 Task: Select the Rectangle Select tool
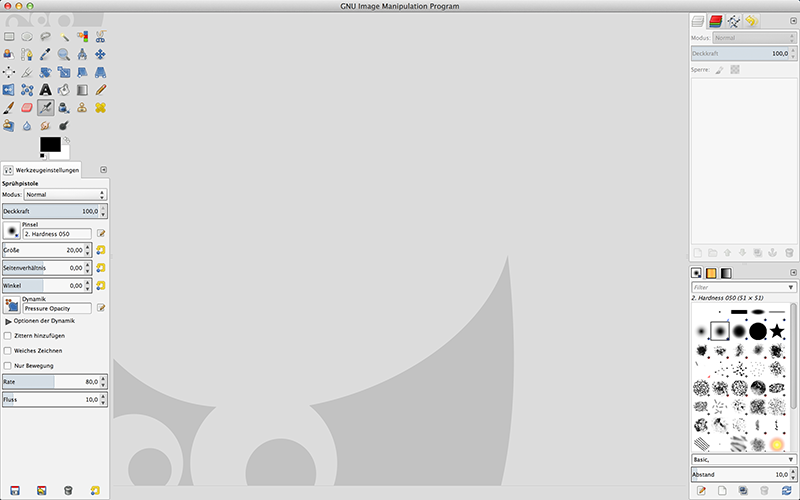(9, 37)
